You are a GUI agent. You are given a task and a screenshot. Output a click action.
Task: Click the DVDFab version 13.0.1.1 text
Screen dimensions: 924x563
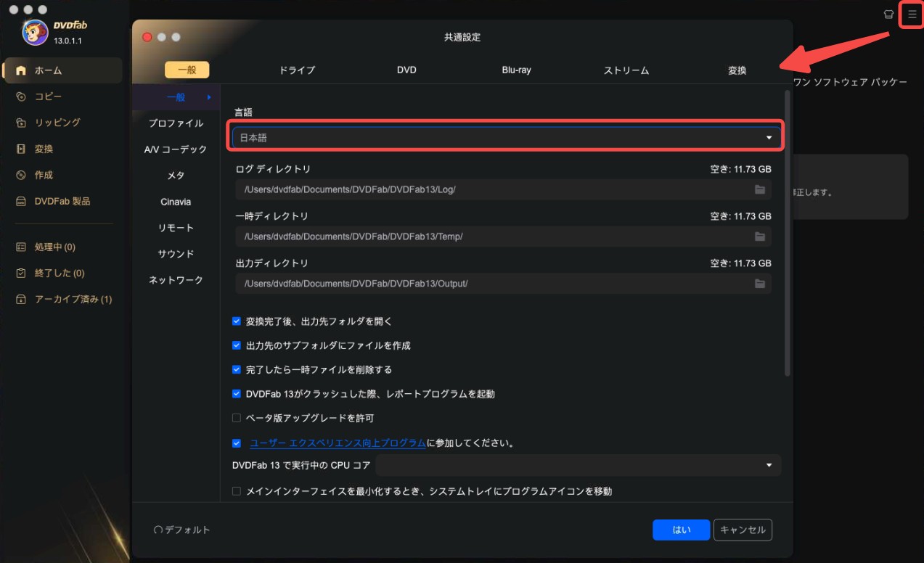pyautogui.click(x=68, y=41)
